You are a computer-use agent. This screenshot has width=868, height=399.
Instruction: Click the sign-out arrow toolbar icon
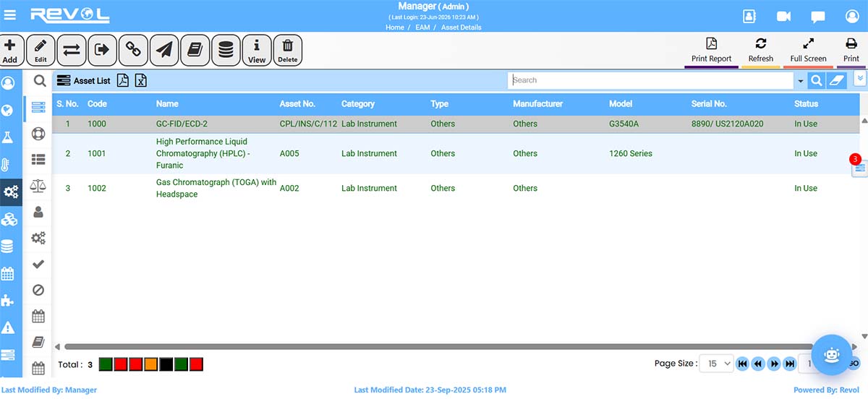coord(102,50)
